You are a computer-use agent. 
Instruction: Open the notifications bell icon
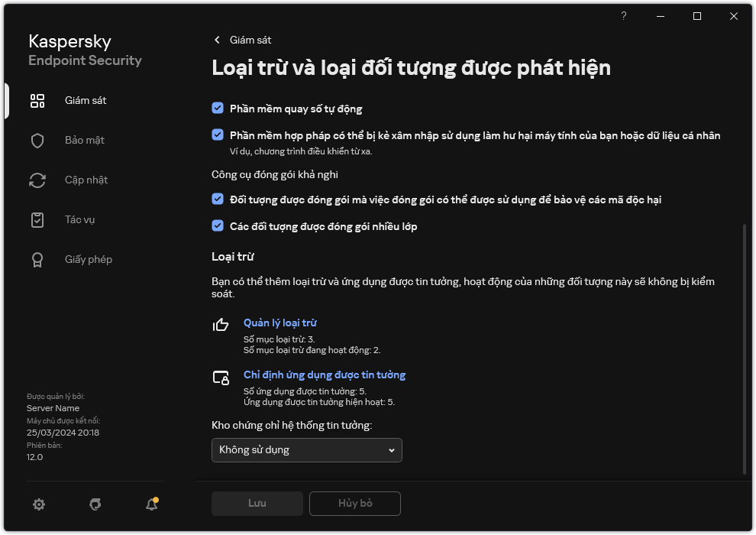[152, 504]
